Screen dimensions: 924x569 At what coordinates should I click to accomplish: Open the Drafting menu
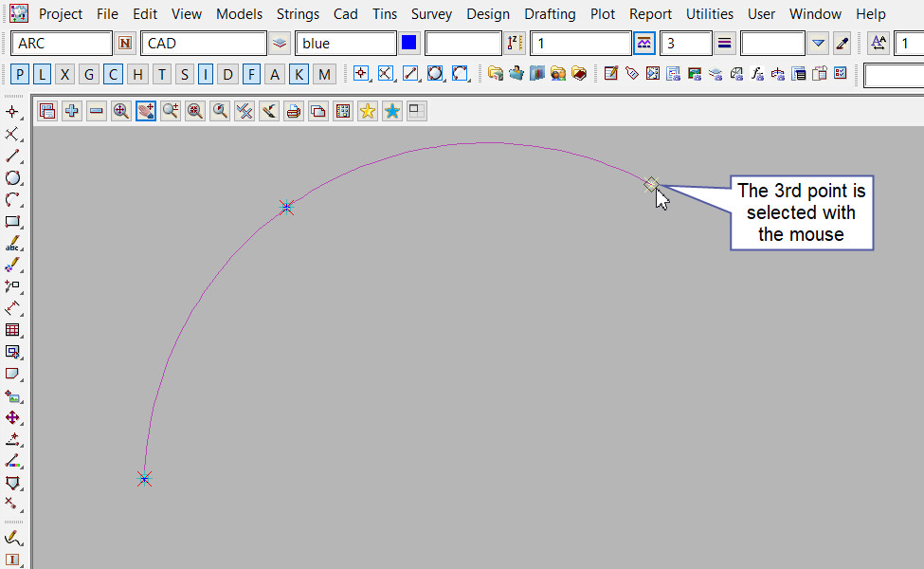click(550, 14)
